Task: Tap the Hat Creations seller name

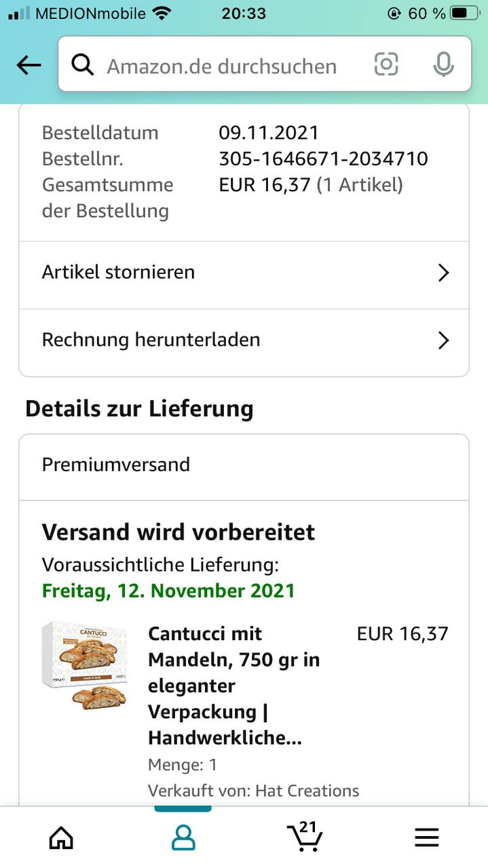Action: tap(307, 791)
